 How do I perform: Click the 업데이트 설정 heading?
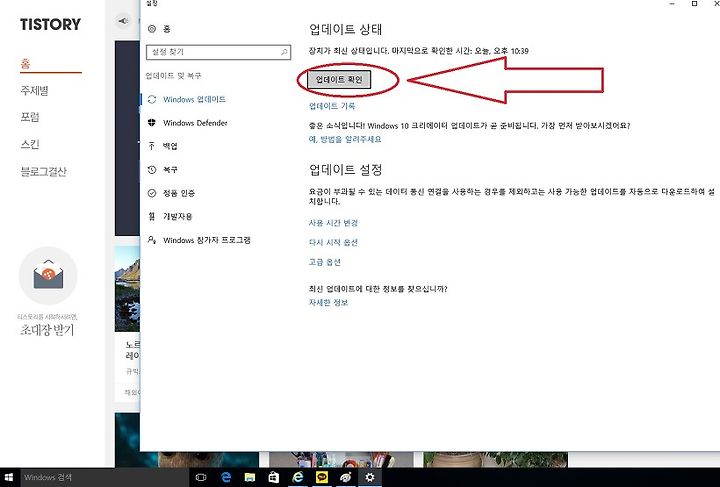[x=345, y=170]
